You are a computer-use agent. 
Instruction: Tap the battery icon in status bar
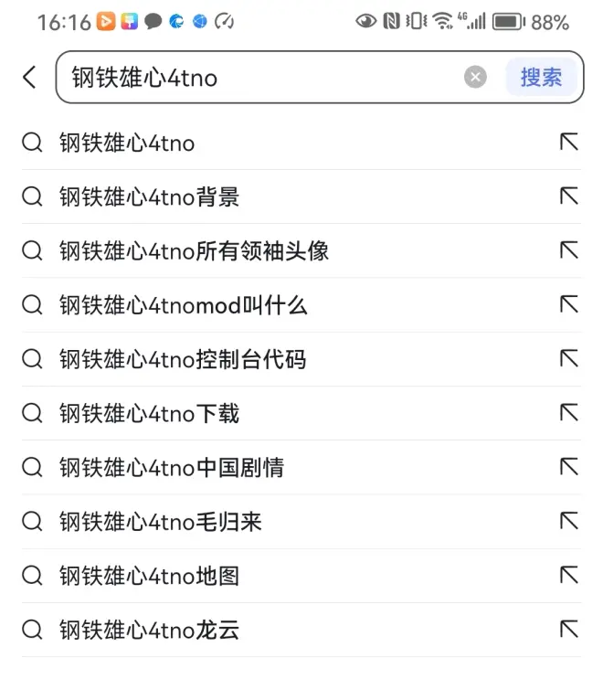[509, 22]
